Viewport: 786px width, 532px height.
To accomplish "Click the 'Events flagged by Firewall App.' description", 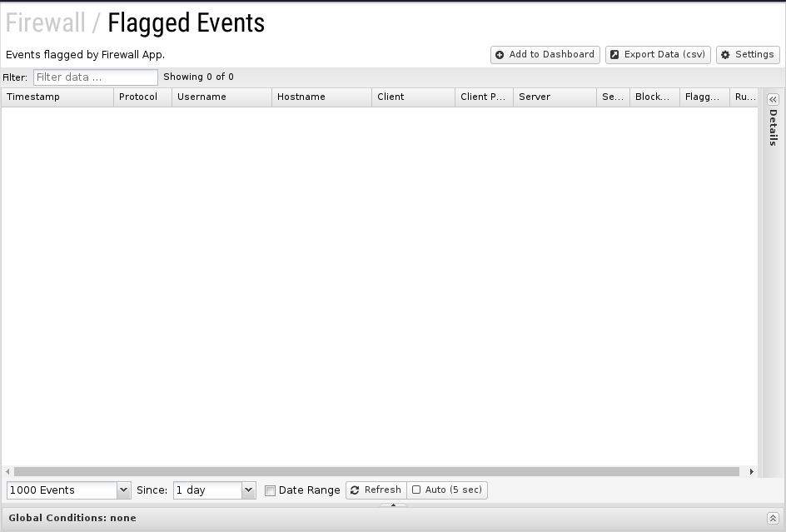I will point(85,55).
